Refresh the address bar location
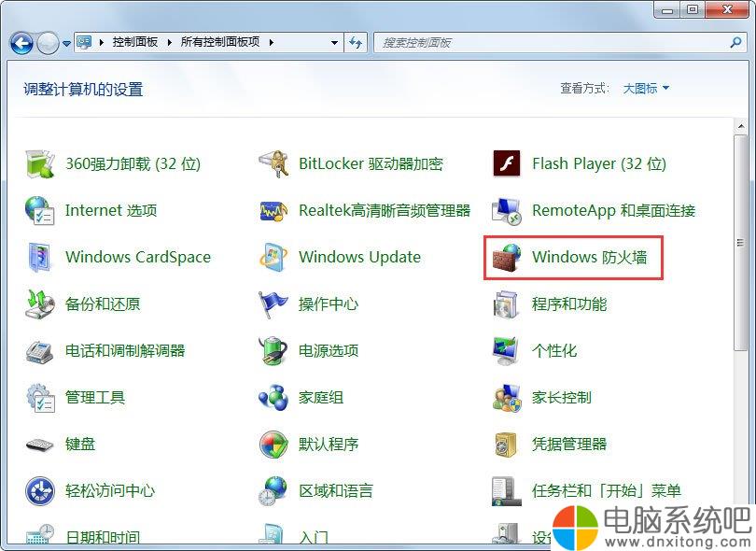The height and width of the screenshot is (551, 756). [x=356, y=42]
